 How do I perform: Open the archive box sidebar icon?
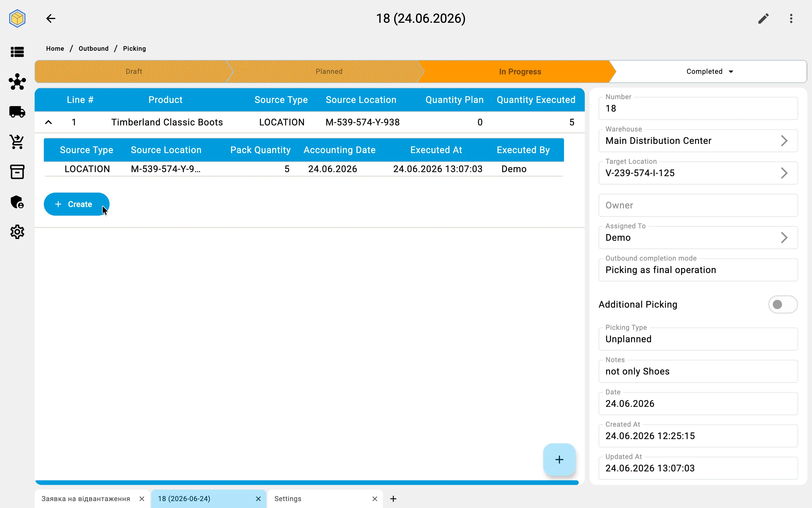coord(17,172)
